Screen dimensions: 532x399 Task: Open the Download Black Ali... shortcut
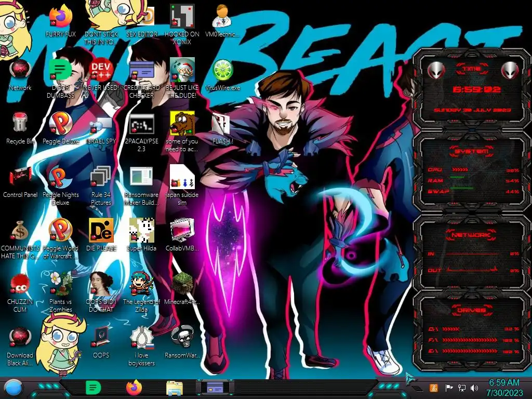(x=20, y=337)
